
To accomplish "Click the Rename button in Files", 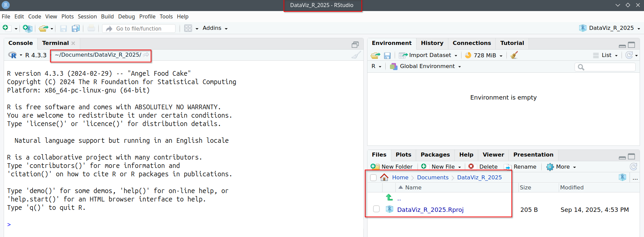I will [x=521, y=167].
